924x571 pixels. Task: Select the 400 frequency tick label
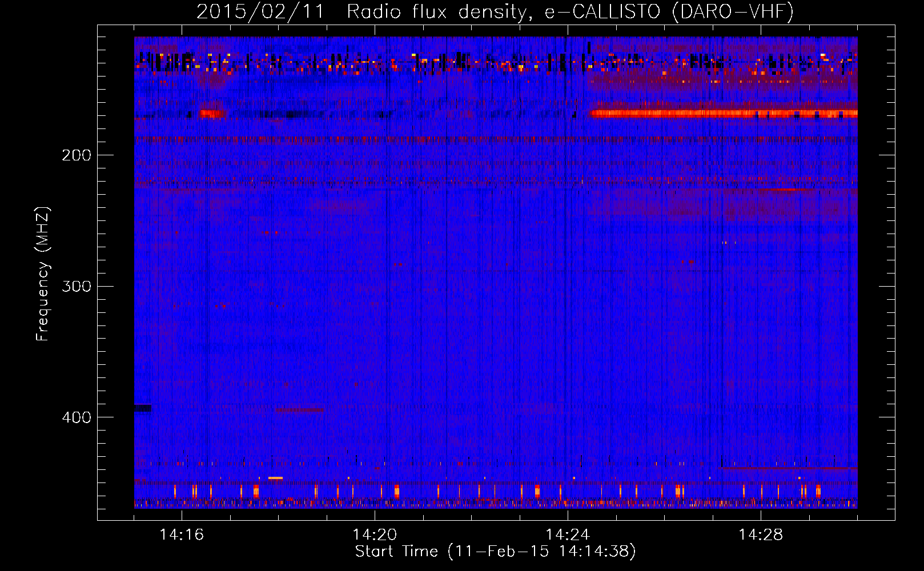pos(77,417)
